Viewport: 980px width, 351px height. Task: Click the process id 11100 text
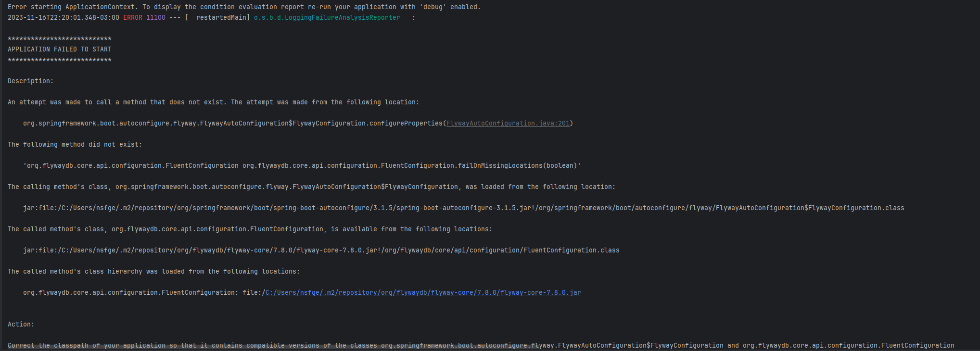155,18
